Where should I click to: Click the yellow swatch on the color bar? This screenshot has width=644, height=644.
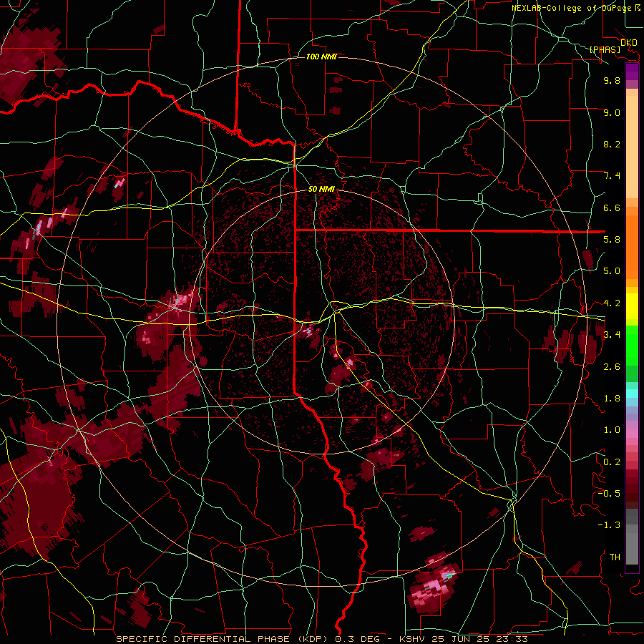pos(632,306)
